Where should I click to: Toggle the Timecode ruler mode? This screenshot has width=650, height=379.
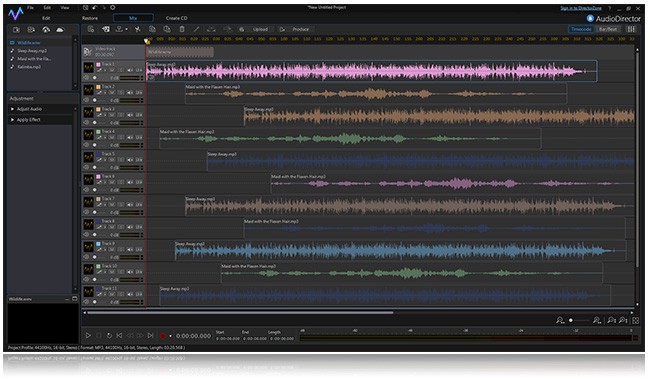(x=581, y=29)
